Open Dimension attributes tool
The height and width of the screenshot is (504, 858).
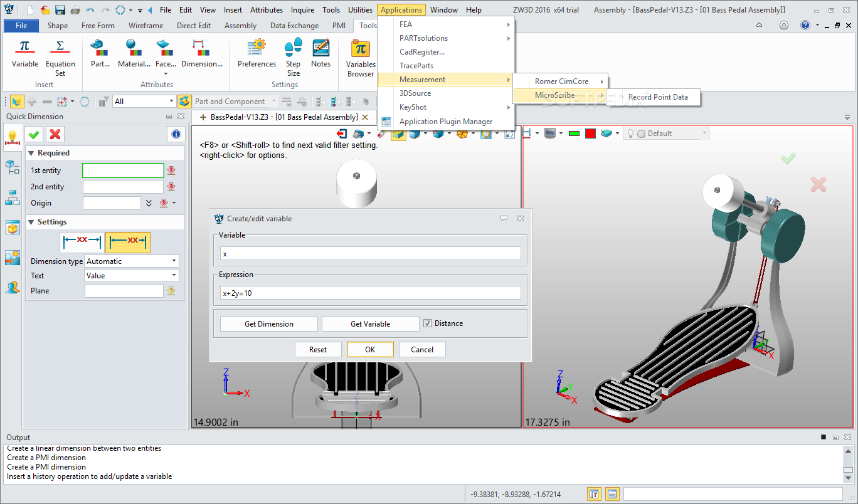tap(201, 54)
